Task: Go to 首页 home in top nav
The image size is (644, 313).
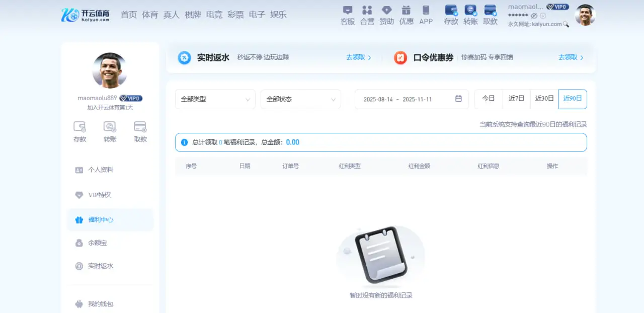Action: [x=129, y=15]
